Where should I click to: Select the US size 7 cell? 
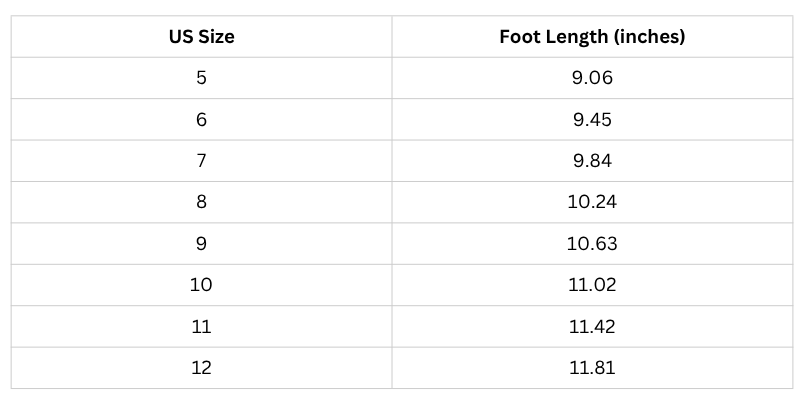(202, 161)
